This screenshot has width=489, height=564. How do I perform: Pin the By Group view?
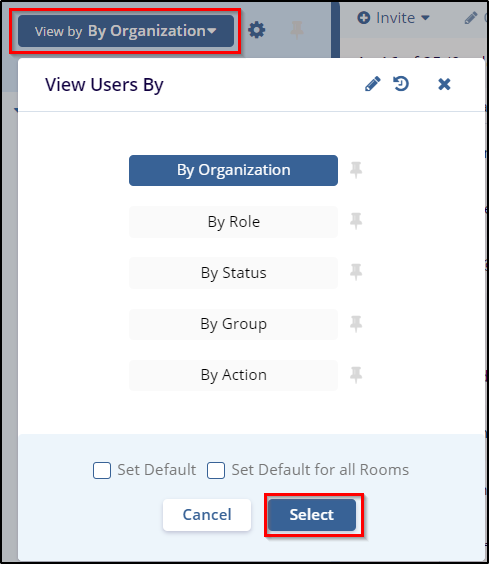pyautogui.click(x=356, y=324)
